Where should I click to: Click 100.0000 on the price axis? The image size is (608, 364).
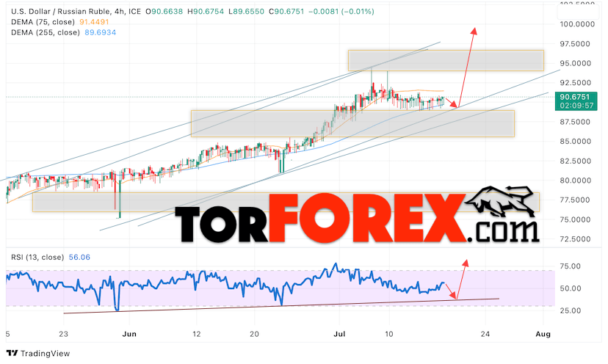577,24
